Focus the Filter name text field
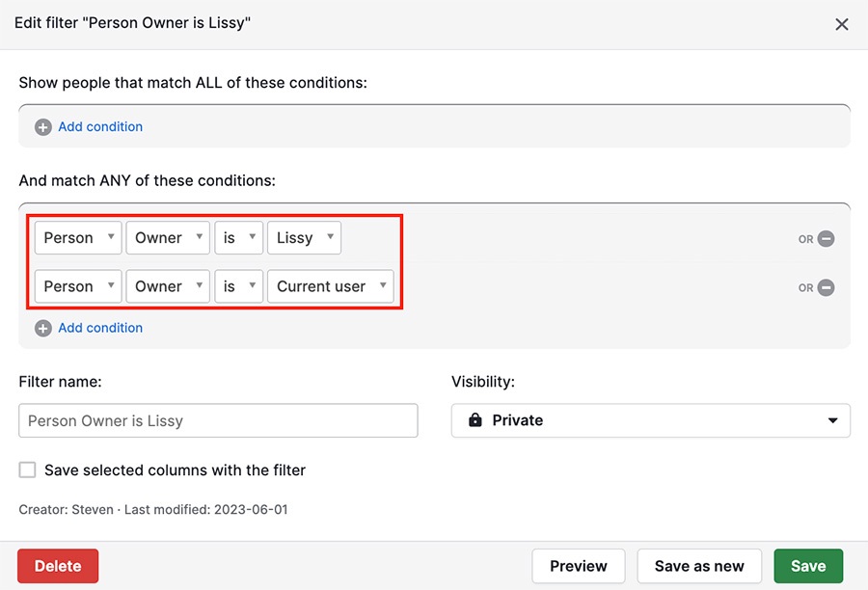868x590 pixels. [218, 420]
